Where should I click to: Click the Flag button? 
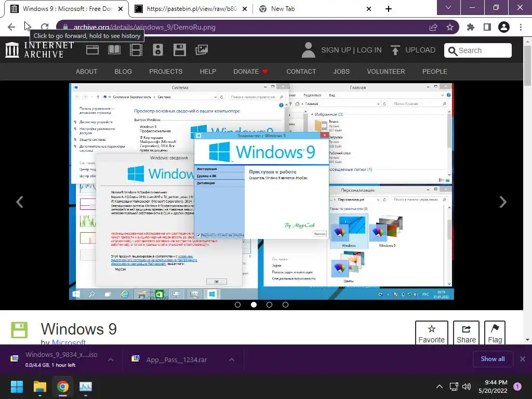pos(495,333)
